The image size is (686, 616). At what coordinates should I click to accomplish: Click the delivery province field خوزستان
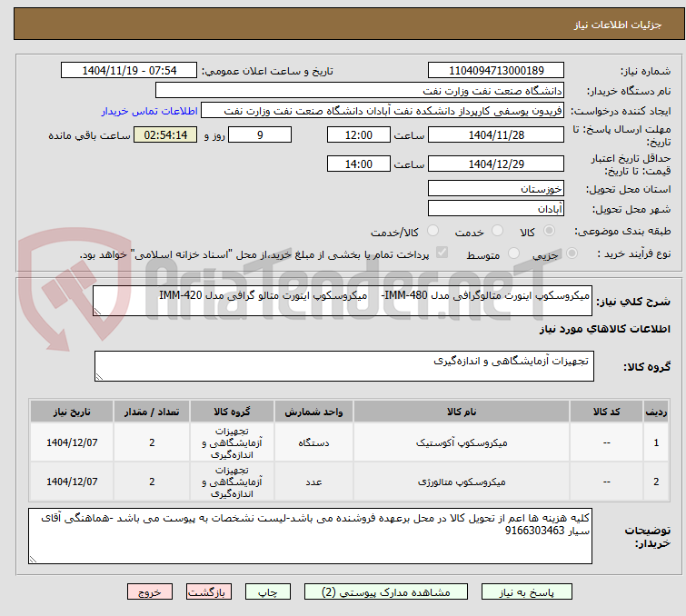[496, 189]
